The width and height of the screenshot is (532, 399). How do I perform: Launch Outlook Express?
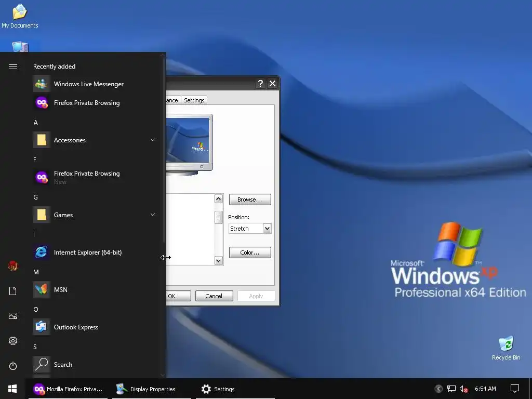(x=95, y=327)
